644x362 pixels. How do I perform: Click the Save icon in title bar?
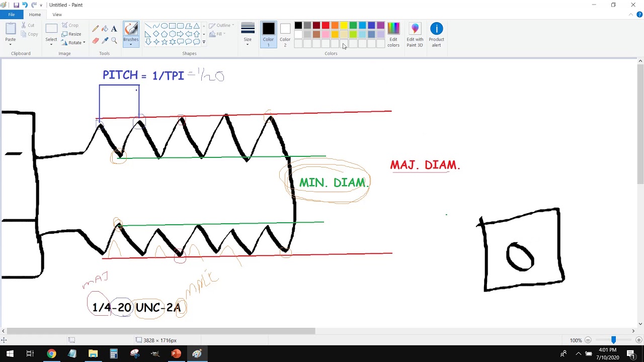click(16, 5)
